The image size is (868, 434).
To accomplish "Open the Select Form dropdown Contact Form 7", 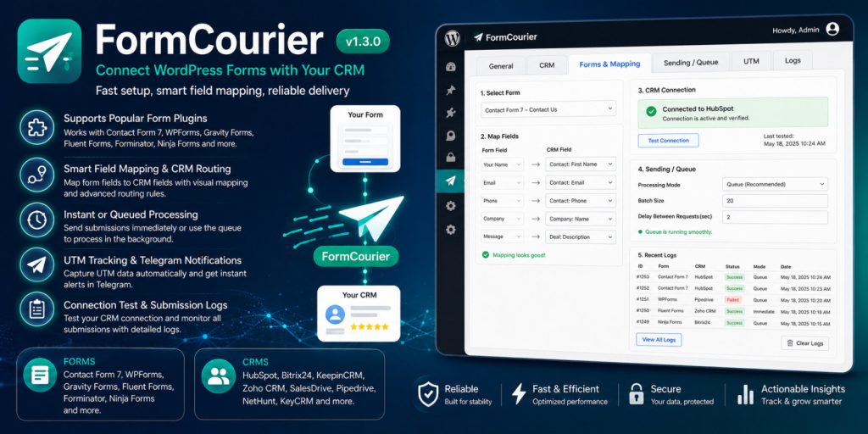I will [x=548, y=109].
